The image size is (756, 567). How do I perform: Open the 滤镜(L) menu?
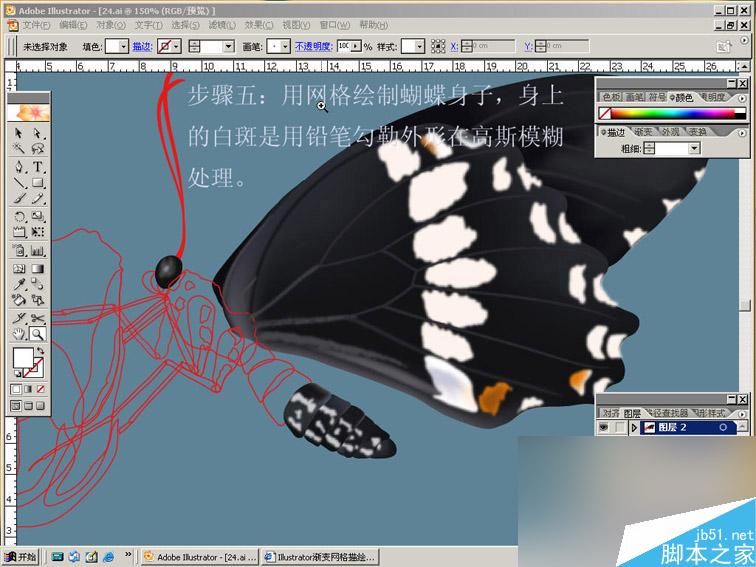point(222,25)
